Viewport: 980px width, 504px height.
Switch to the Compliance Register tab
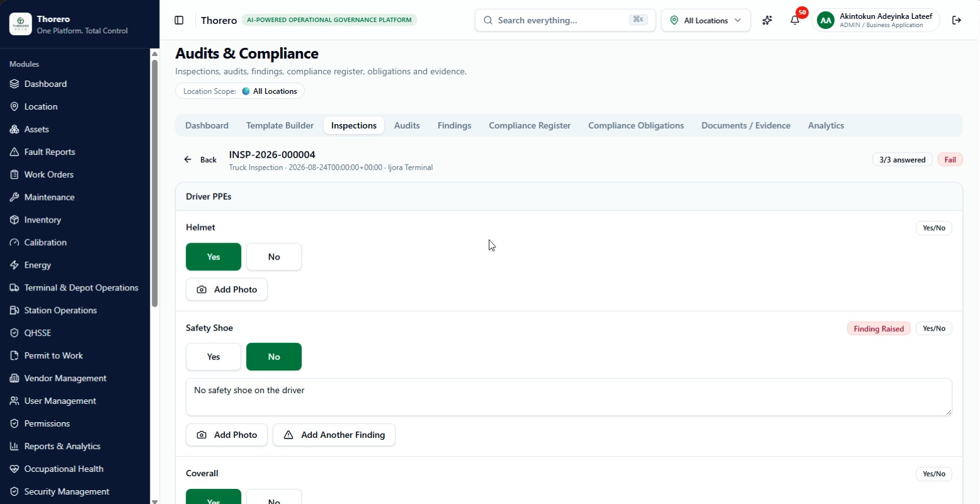(530, 125)
